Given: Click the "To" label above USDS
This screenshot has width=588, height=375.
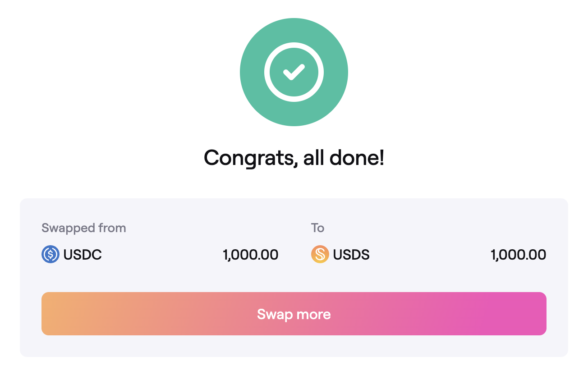Looking at the screenshot, I should click(317, 228).
